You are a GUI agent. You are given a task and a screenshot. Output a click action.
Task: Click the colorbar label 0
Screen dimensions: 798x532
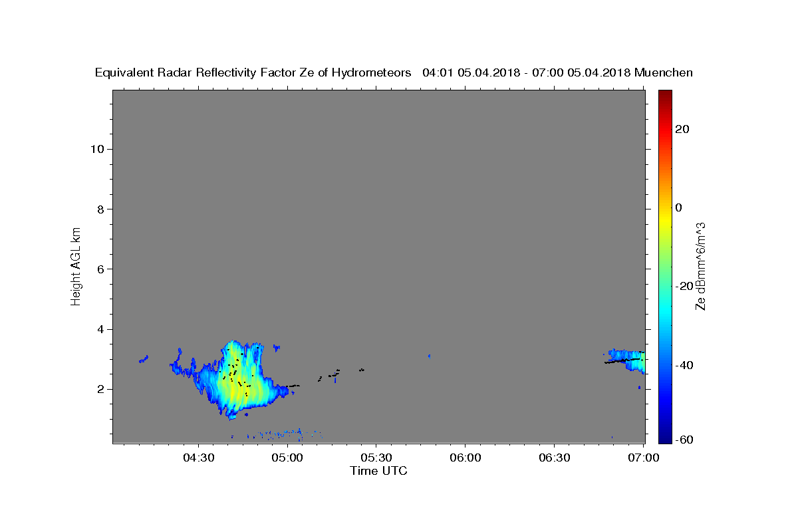point(678,207)
